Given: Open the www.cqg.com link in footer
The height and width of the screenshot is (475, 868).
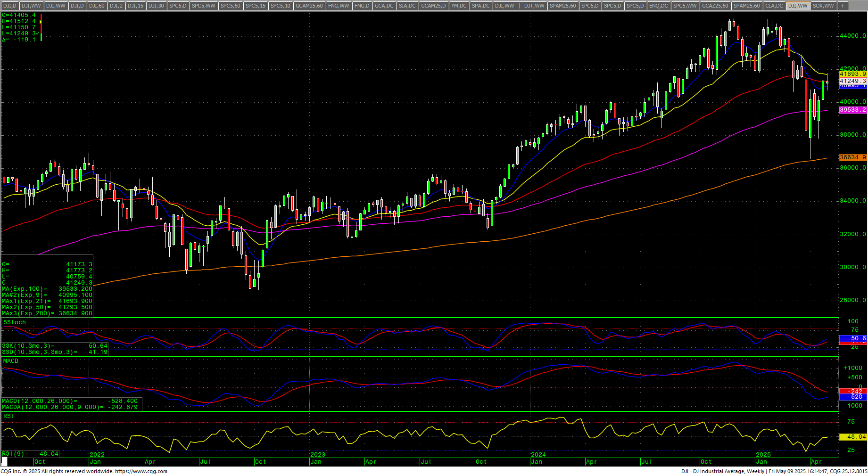Looking at the screenshot, I should [x=141, y=471].
